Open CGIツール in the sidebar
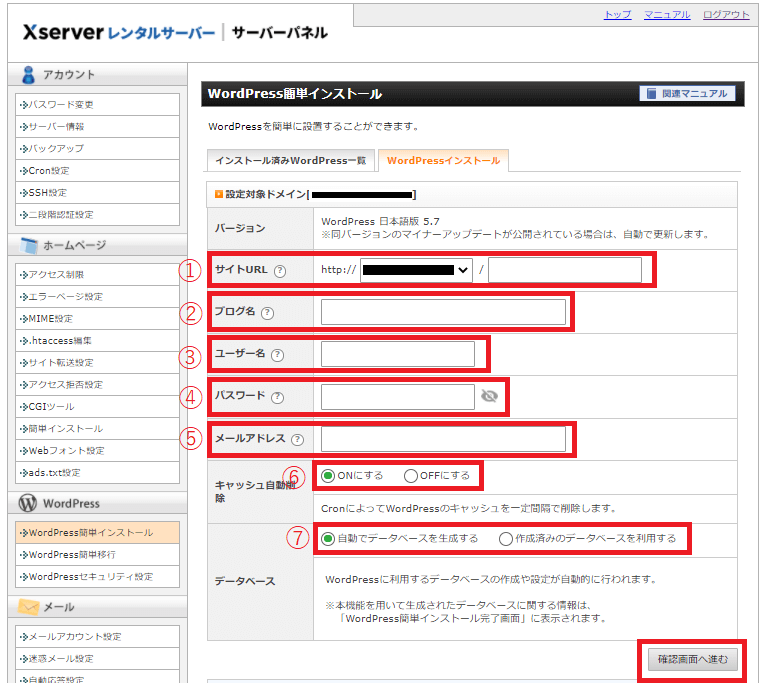This screenshot has height=683, width=763. point(97,407)
